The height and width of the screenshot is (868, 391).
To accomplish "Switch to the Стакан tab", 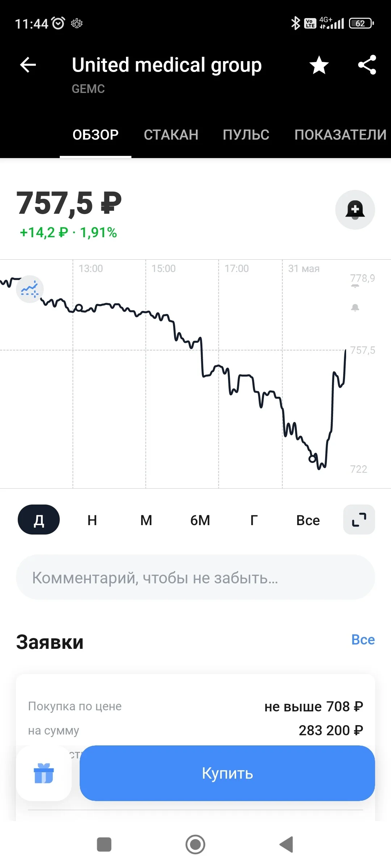I will click(171, 135).
